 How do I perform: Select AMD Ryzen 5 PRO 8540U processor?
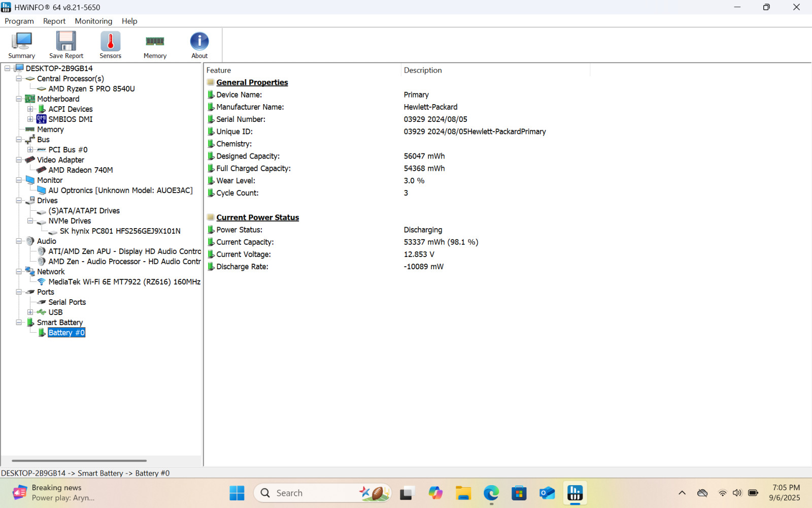[91, 88]
